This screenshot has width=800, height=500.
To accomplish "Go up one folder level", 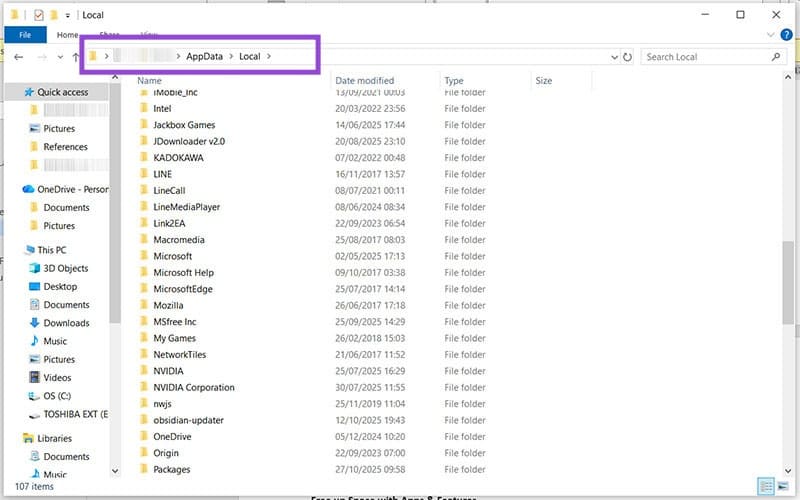I will (76, 57).
